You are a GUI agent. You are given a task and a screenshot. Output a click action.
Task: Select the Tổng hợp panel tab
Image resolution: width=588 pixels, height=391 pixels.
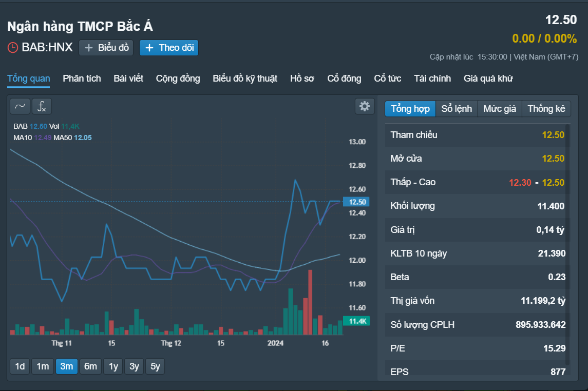coord(410,109)
